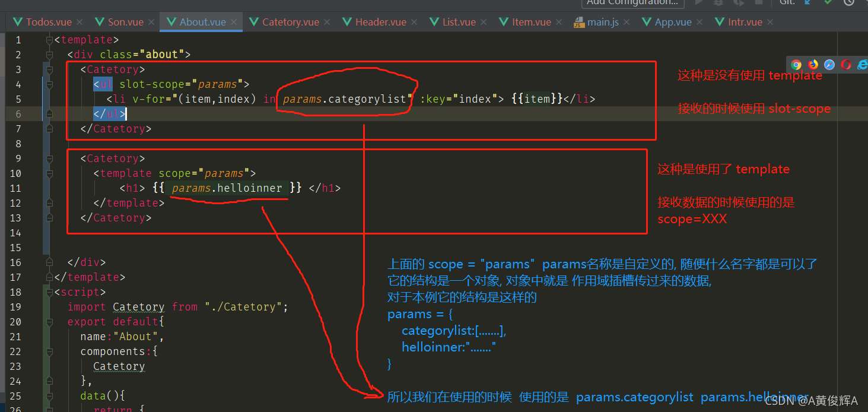Image resolution: width=868 pixels, height=412 pixels.
Task: Click ':key="index"' on line 5
Action: point(459,99)
